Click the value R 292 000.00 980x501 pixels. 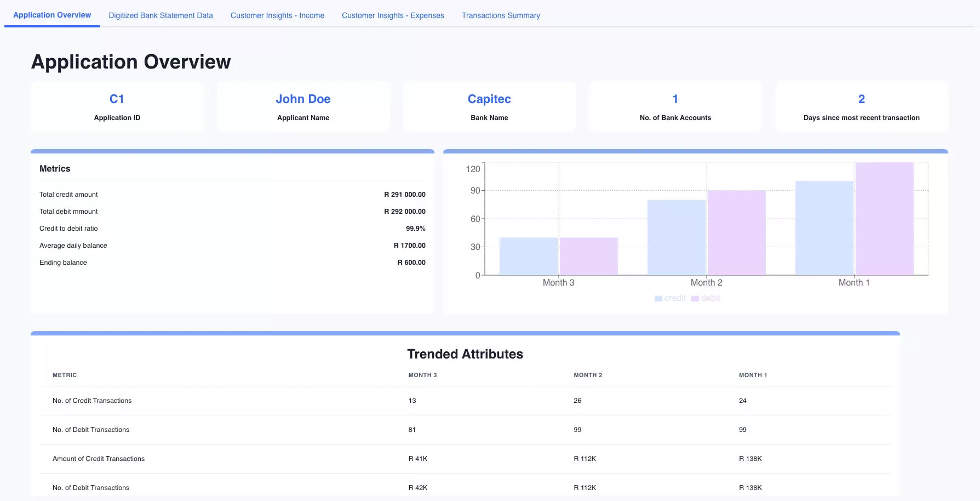[x=405, y=212]
